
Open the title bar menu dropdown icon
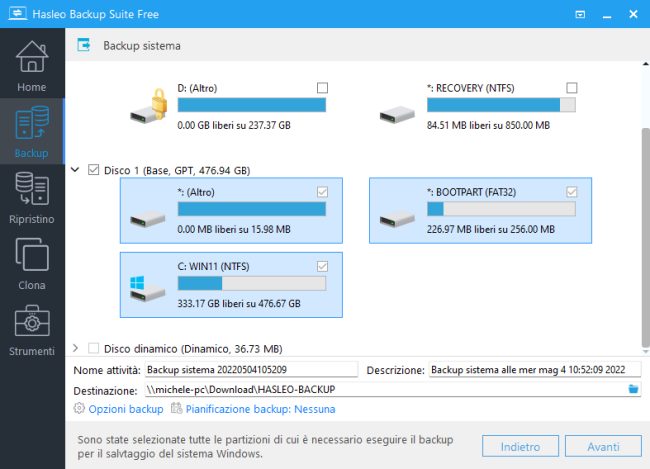[x=580, y=15]
